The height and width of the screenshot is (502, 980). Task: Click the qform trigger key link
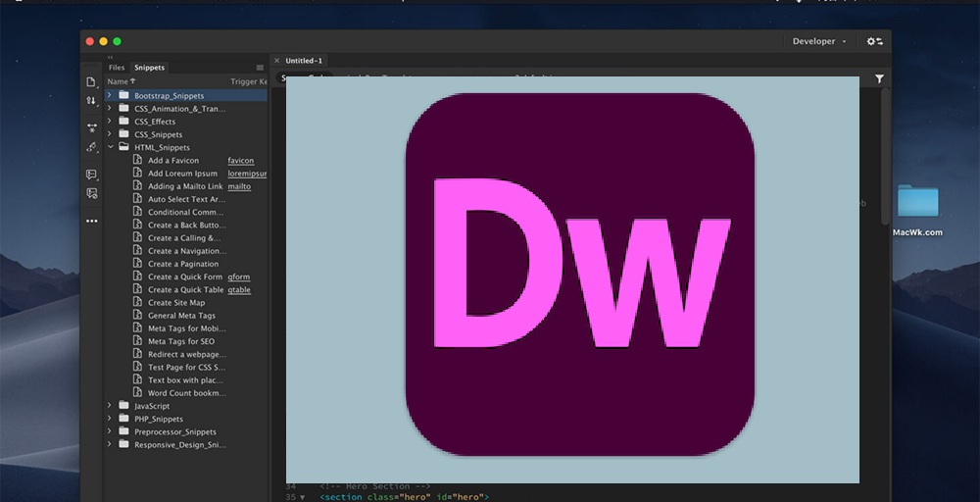pyautogui.click(x=239, y=276)
